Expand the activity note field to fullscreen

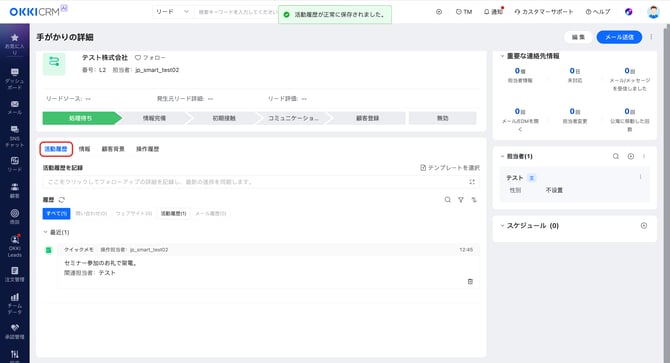(472, 182)
